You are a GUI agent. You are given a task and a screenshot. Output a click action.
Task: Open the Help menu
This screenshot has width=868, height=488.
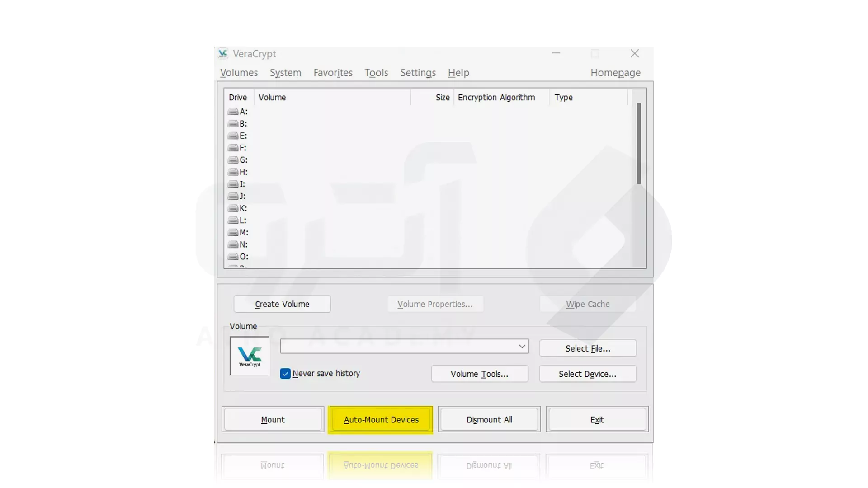(x=458, y=73)
